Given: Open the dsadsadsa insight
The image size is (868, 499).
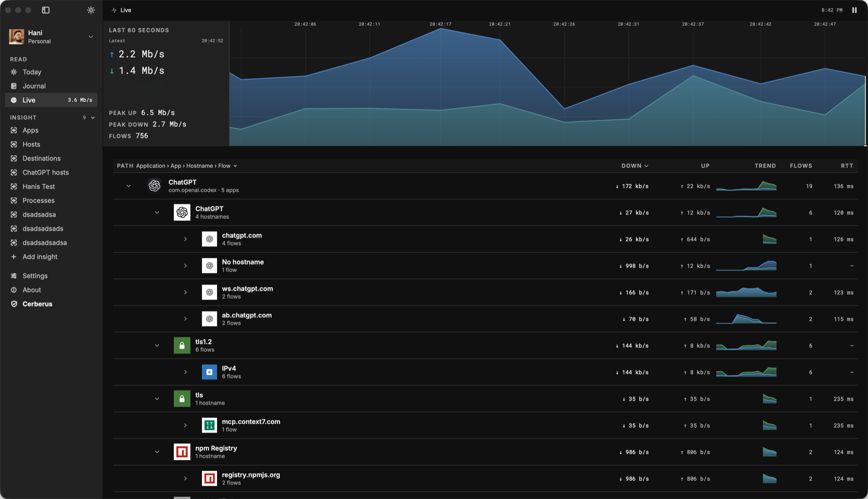Looking at the screenshot, I should (x=51, y=215).
